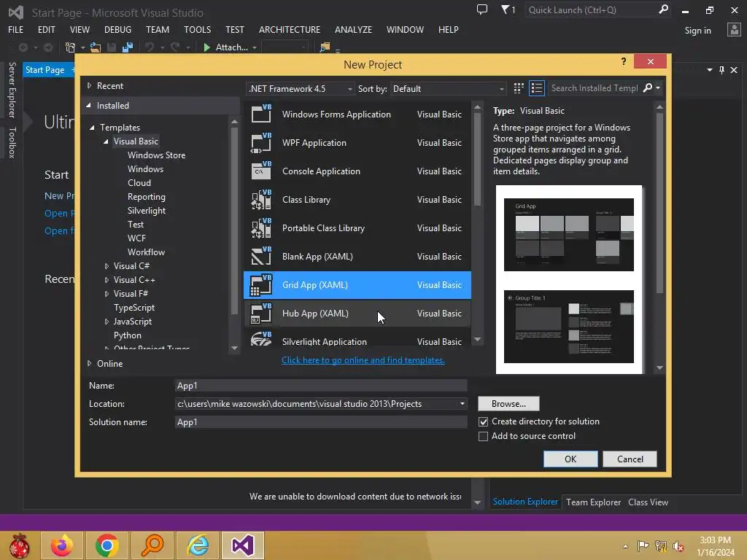747x560 pixels.
Task: Select the Portable Class Library icon
Action: 261,228
